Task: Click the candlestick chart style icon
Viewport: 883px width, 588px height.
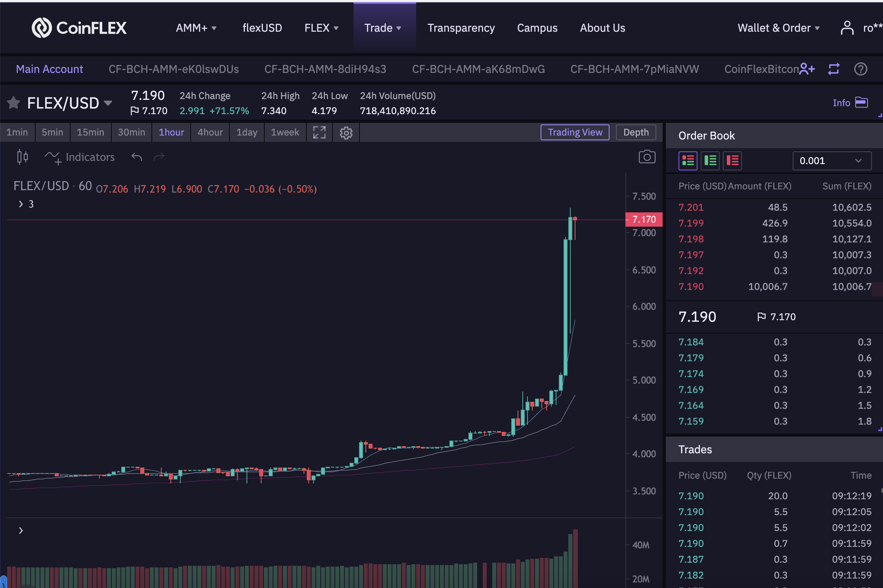Action: coord(23,157)
